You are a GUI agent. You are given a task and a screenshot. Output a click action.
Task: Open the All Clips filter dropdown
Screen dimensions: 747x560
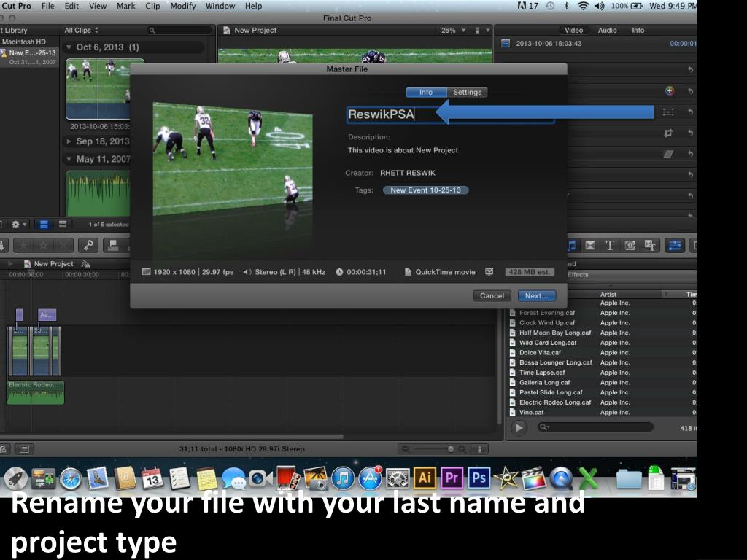pyautogui.click(x=81, y=30)
